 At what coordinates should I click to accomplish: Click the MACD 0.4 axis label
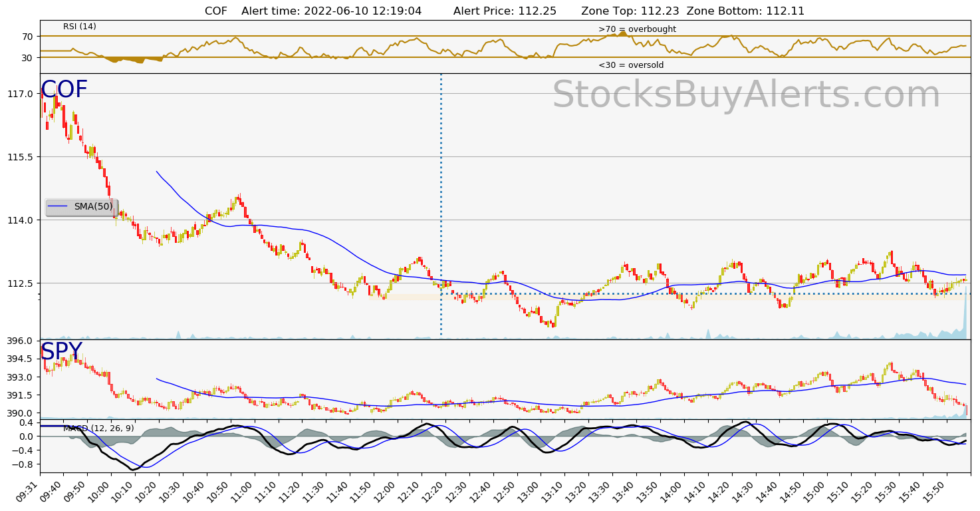[x=26, y=423]
